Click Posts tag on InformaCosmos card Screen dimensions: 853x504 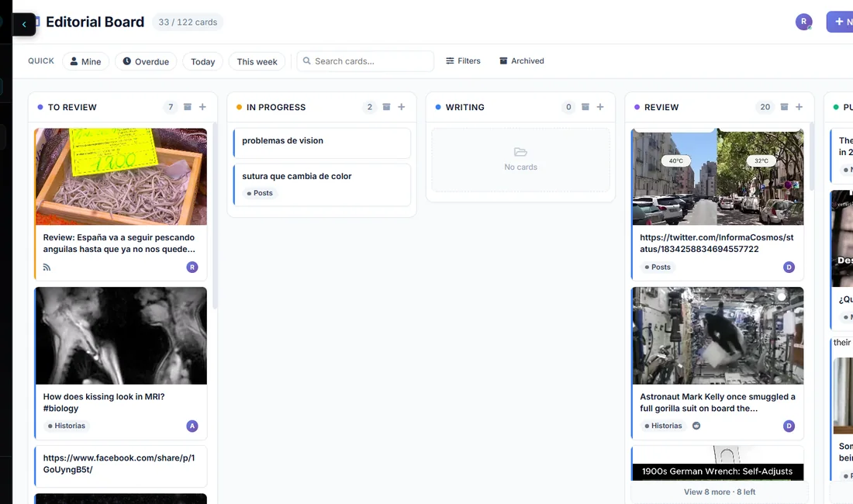658,267
